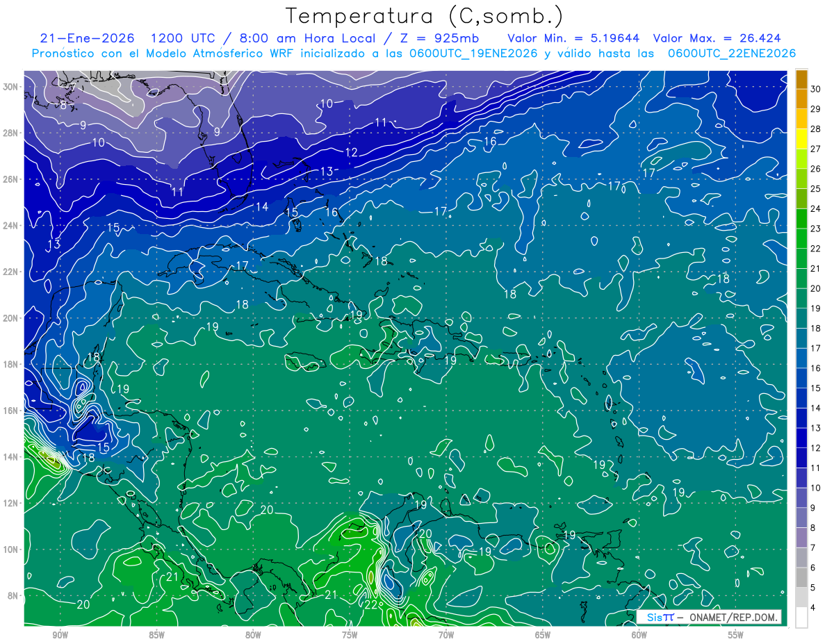Click the green legend swatch between 22 and 23
Screen dimensions: 834x644
pyautogui.click(x=801, y=238)
